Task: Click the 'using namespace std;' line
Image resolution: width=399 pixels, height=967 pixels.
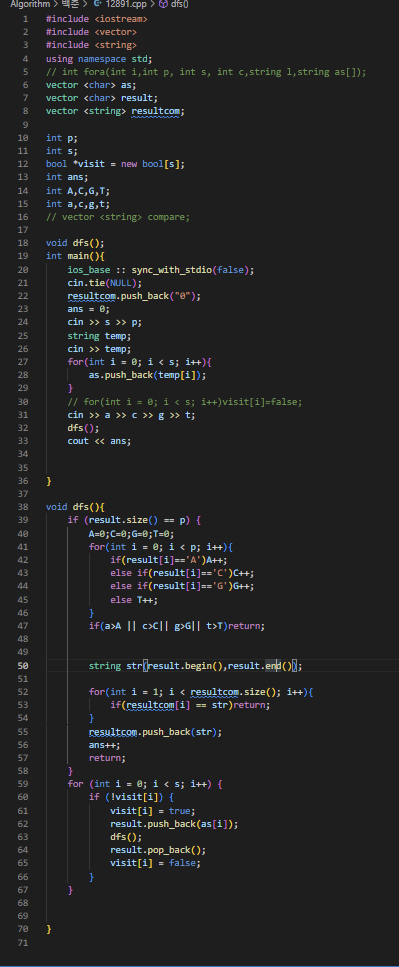Action: [99, 59]
